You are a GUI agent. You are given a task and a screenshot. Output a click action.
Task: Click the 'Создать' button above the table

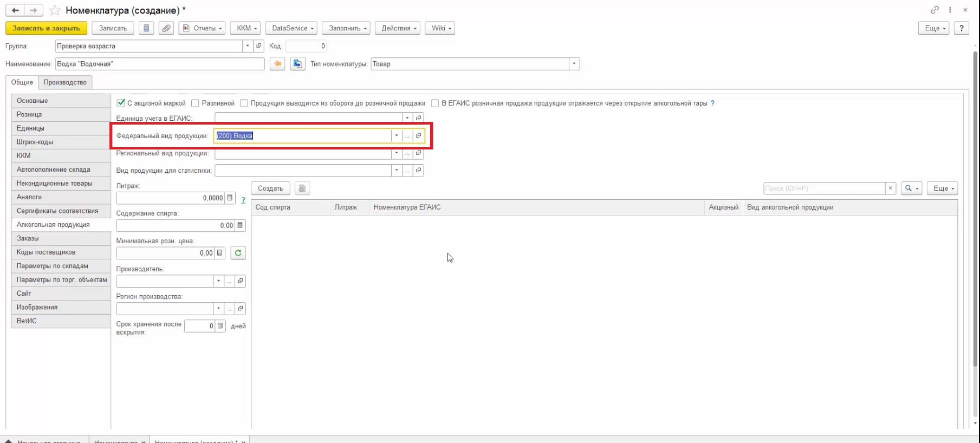[x=270, y=188]
